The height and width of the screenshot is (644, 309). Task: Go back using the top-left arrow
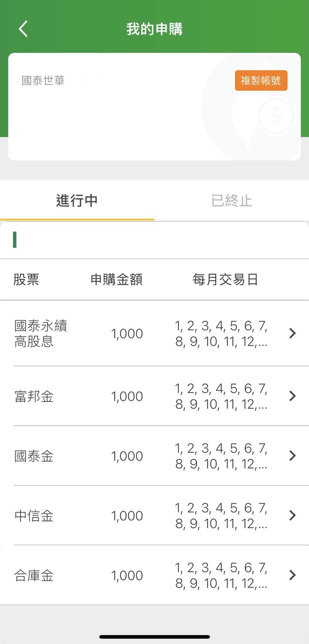(23, 29)
